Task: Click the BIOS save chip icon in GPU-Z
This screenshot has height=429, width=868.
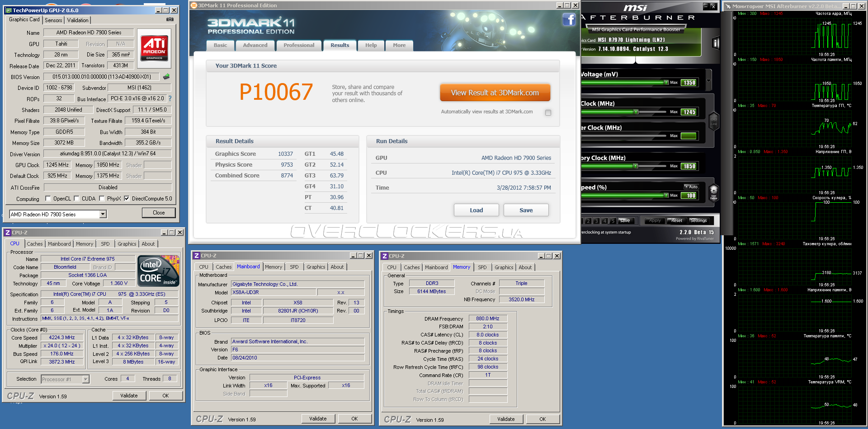Action: point(166,77)
